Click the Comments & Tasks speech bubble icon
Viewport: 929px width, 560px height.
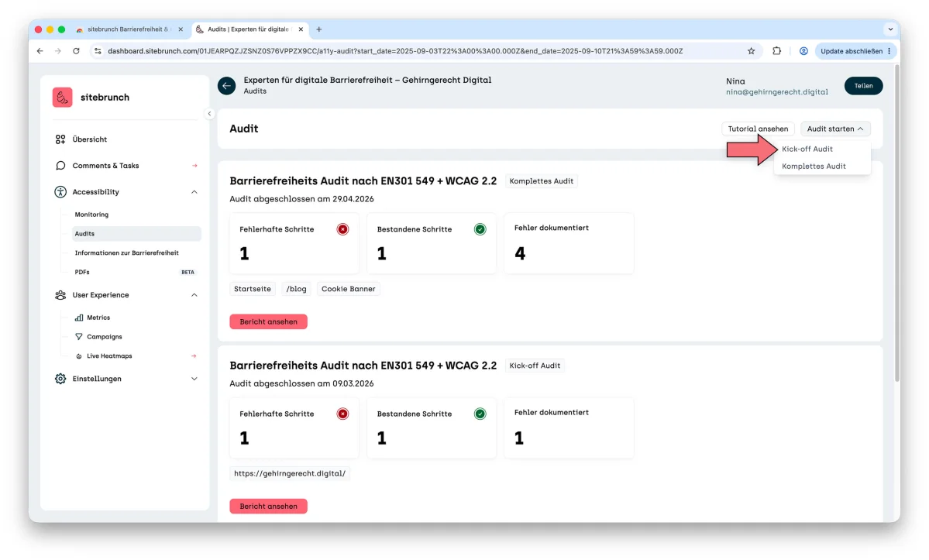click(x=60, y=166)
